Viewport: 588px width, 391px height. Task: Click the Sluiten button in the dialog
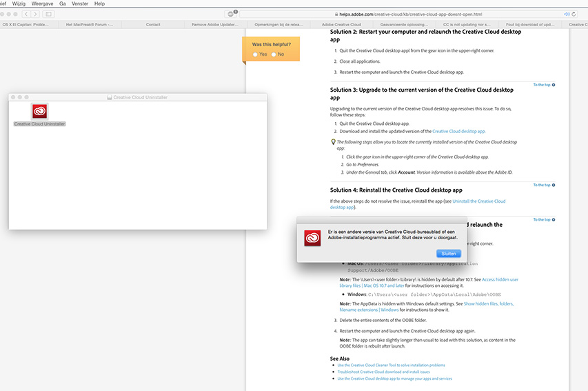449,254
